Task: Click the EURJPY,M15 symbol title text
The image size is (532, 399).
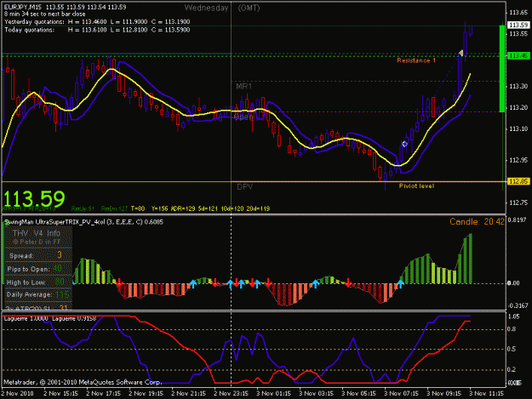Action: coord(26,7)
